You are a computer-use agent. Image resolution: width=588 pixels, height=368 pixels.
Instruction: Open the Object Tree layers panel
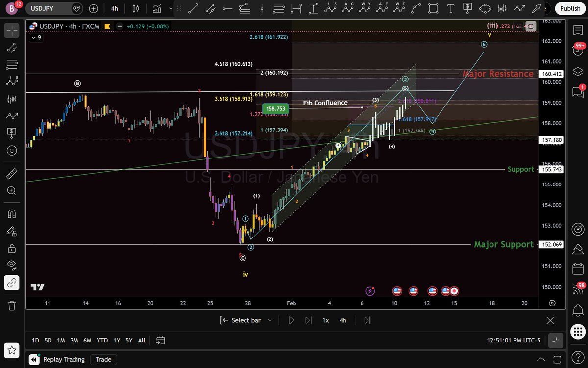click(x=578, y=71)
